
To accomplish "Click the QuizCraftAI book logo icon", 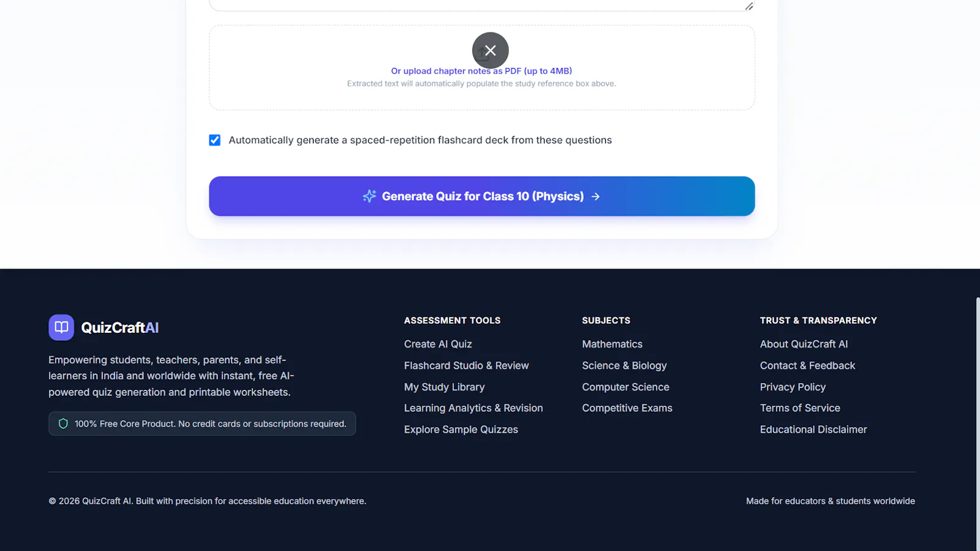I will coord(61,327).
